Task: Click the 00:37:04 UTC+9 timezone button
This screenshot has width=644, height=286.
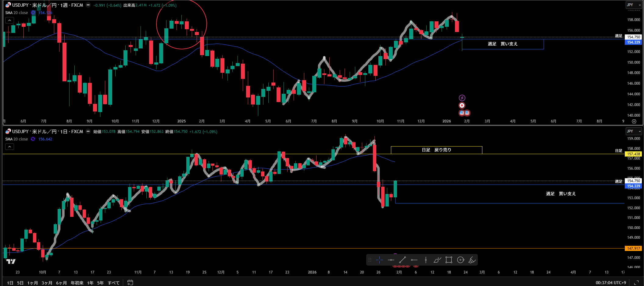Action: [x=610, y=283]
